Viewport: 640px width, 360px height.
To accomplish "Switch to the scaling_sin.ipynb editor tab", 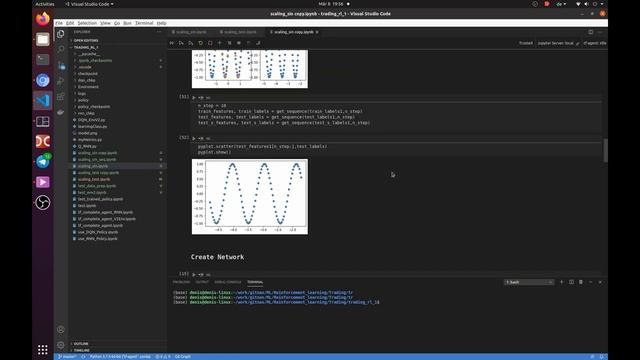I will tap(190, 32).
